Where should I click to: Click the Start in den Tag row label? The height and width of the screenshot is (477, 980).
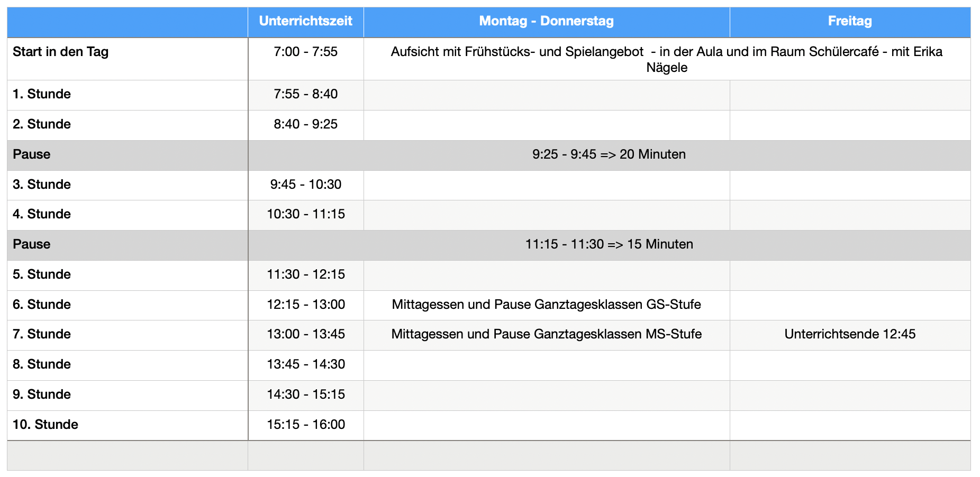128,59
